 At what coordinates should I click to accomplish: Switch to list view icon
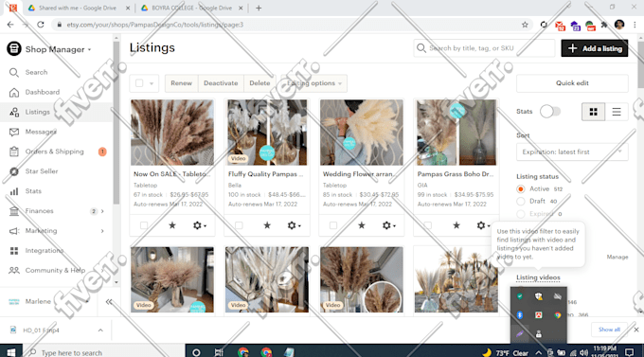click(617, 112)
